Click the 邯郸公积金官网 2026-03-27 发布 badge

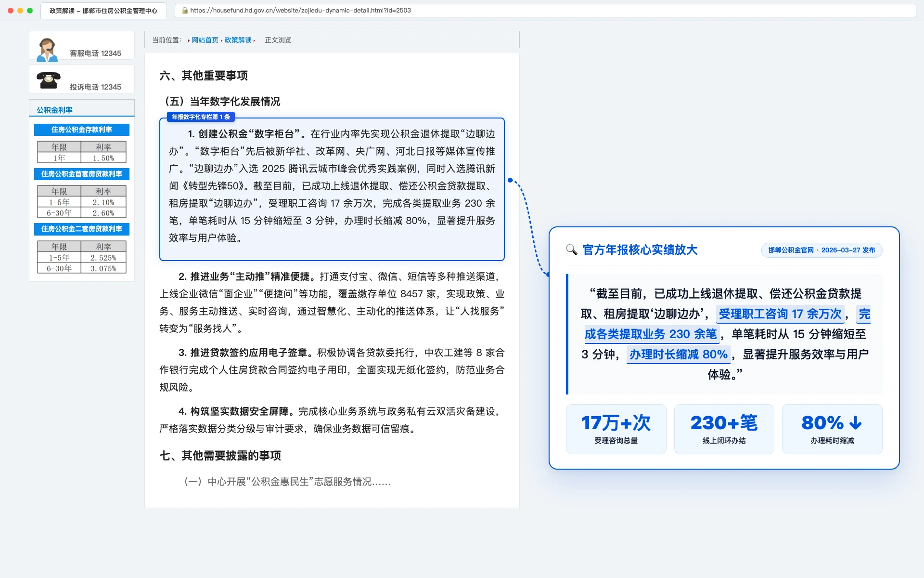pos(821,250)
